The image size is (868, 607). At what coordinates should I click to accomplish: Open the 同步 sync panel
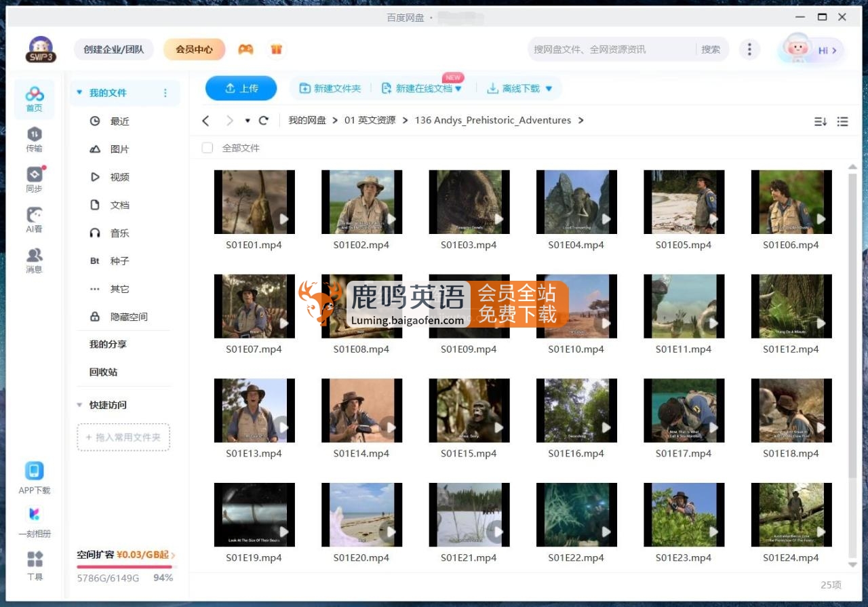(34, 178)
